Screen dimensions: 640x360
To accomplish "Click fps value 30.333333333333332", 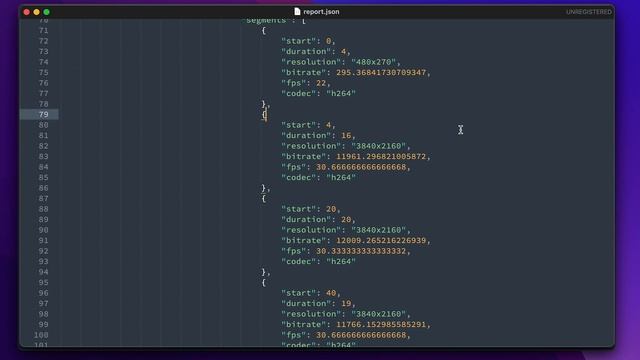I will pos(361,251).
